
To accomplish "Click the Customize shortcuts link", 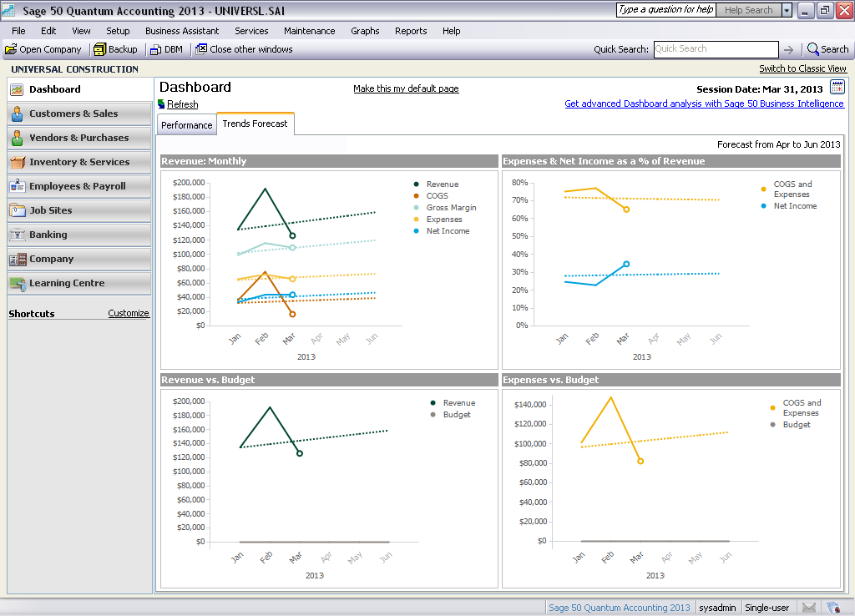I will pyautogui.click(x=129, y=314).
